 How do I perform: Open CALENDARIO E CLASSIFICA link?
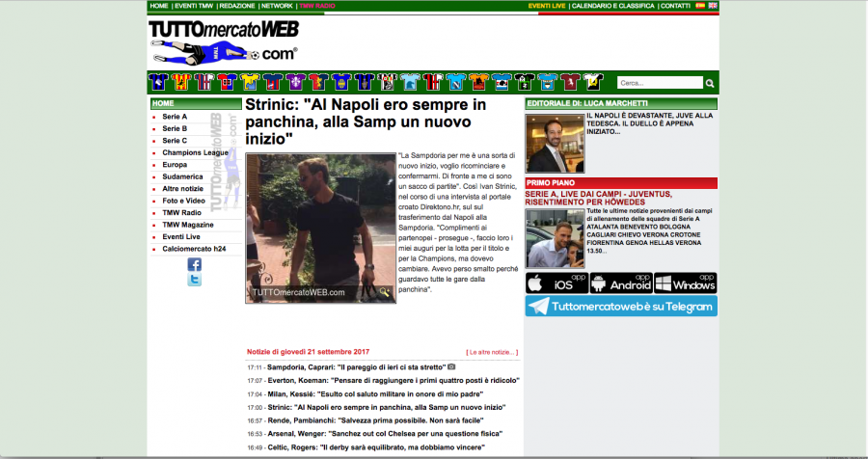click(612, 6)
